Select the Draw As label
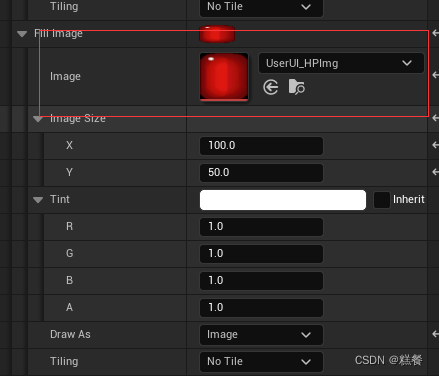 [x=70, y=334]
